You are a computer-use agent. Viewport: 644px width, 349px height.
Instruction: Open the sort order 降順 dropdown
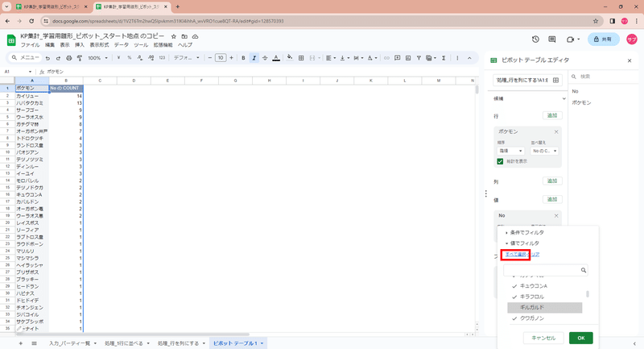pyautogui.click(x=510, y=151)
